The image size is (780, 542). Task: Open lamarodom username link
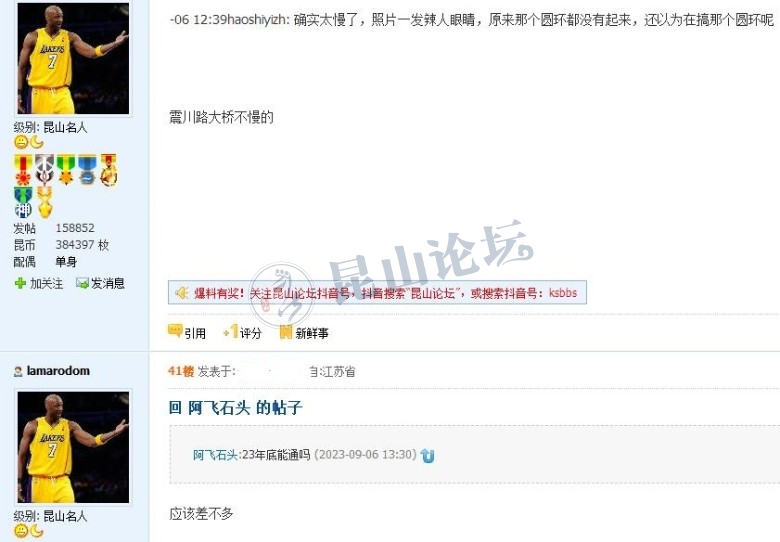(58, 371)
